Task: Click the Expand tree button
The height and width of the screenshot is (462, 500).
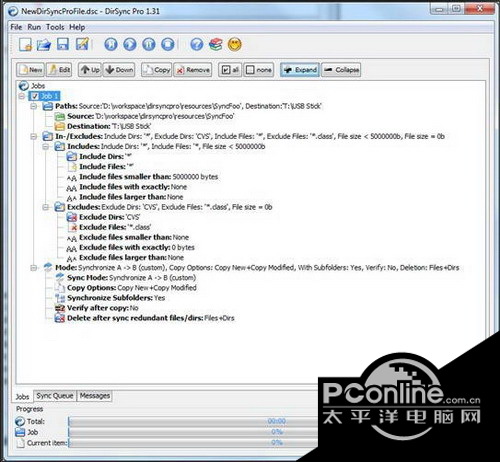Action: 300,70
